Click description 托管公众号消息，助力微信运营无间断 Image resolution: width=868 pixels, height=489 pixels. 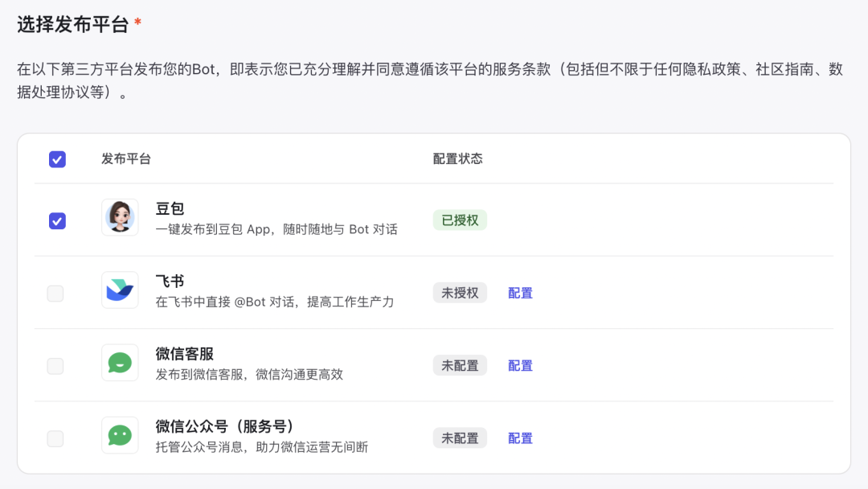click(262, 447)
